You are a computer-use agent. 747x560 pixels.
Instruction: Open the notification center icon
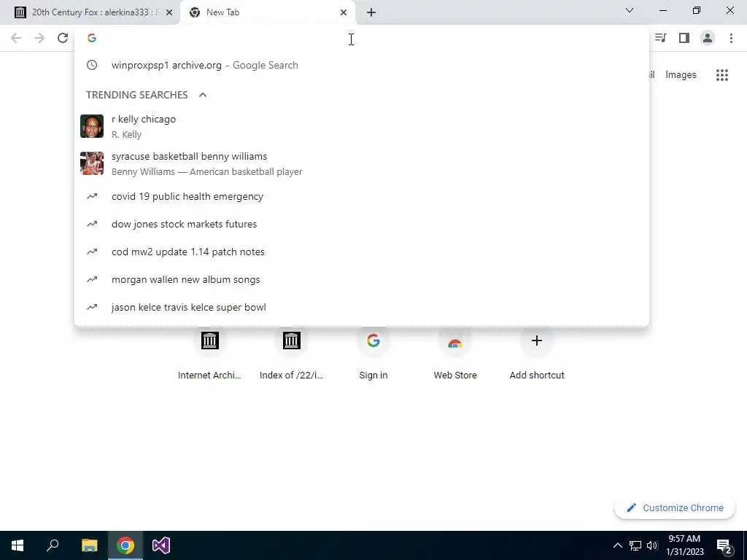point(724,545)
